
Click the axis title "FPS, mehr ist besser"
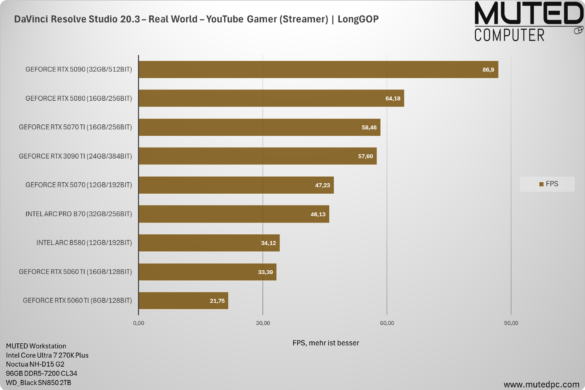(326, 343)
